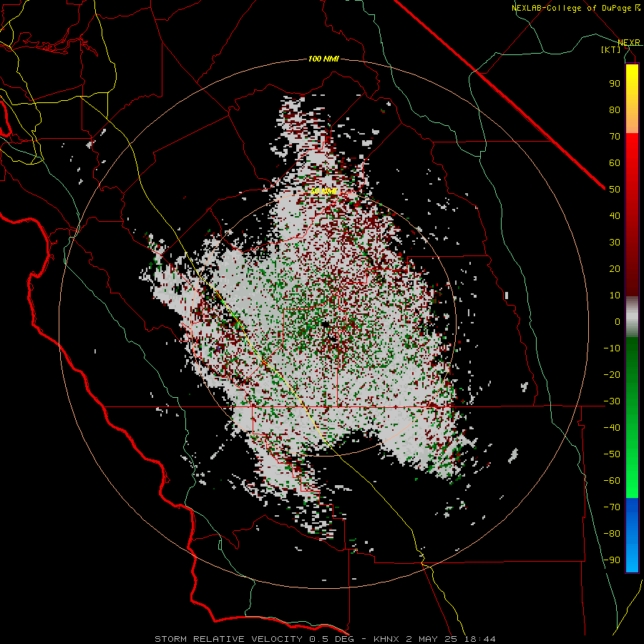Click the -10 value on the velocity scale
The height and width of the screenshot is (644, 644).
point(612,348)
